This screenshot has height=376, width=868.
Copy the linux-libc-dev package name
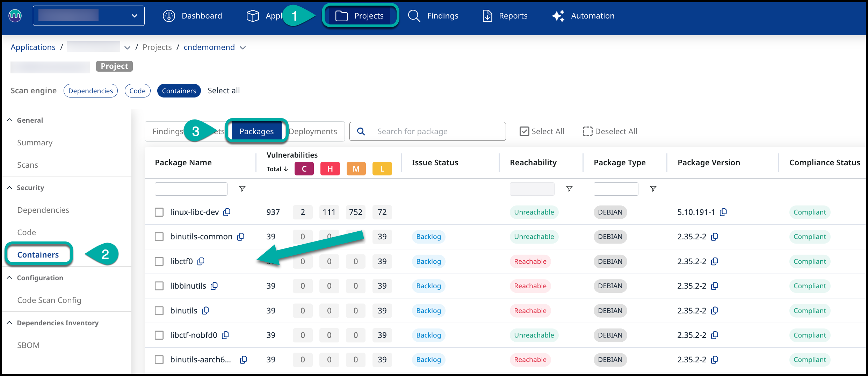pyautogui.click(x=227, y=212)
